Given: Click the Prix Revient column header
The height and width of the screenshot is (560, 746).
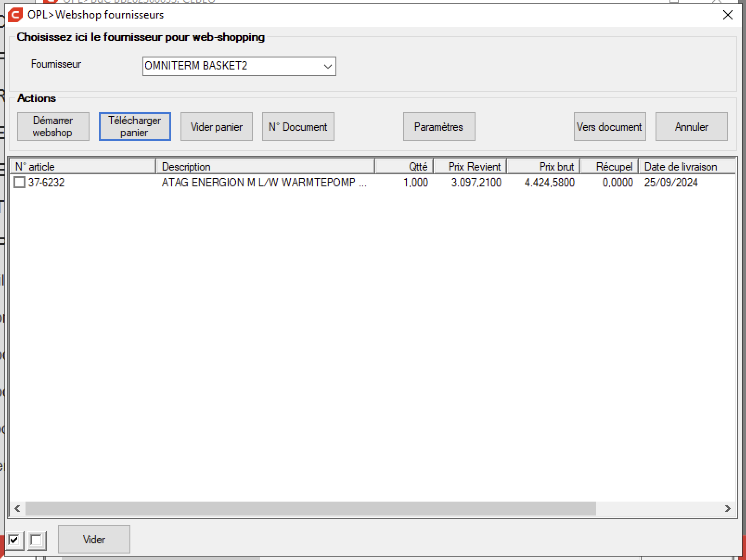Looking at the screenshot, I should click(469, 166).
